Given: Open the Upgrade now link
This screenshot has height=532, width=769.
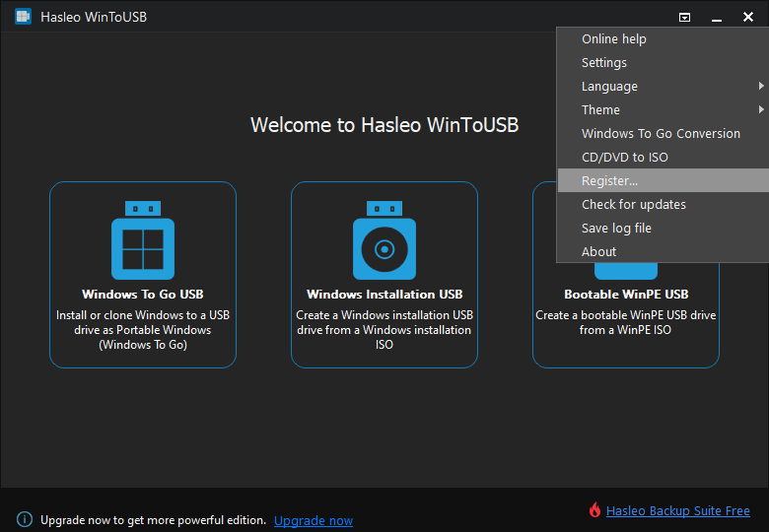Looking at the screenshot, I should coord(314,520).
